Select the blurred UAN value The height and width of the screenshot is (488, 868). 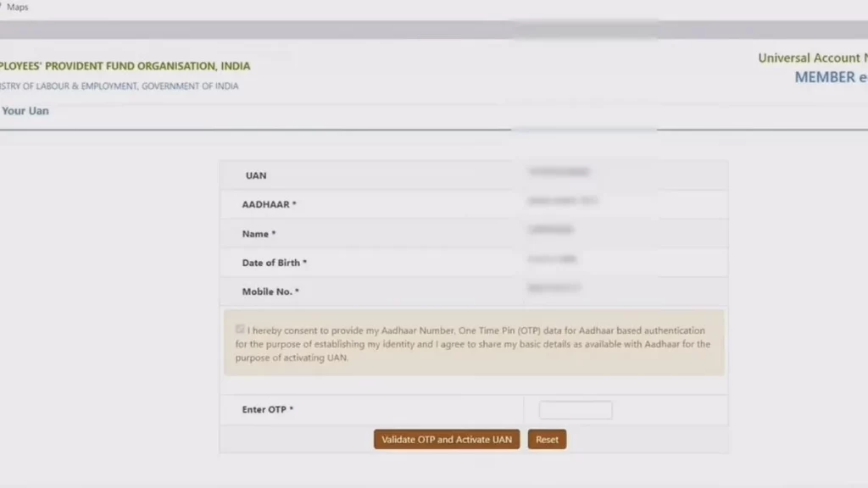tap(558, 172)
